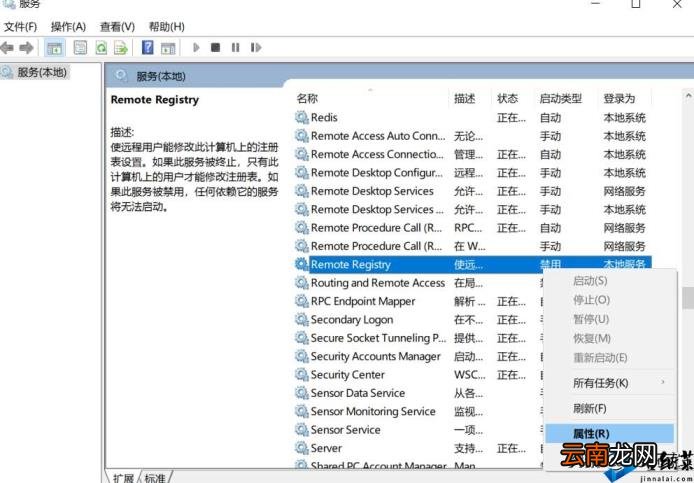Click the Start Service play icon
Viewport: 694px width, 483px height.
tap(197, 47)
